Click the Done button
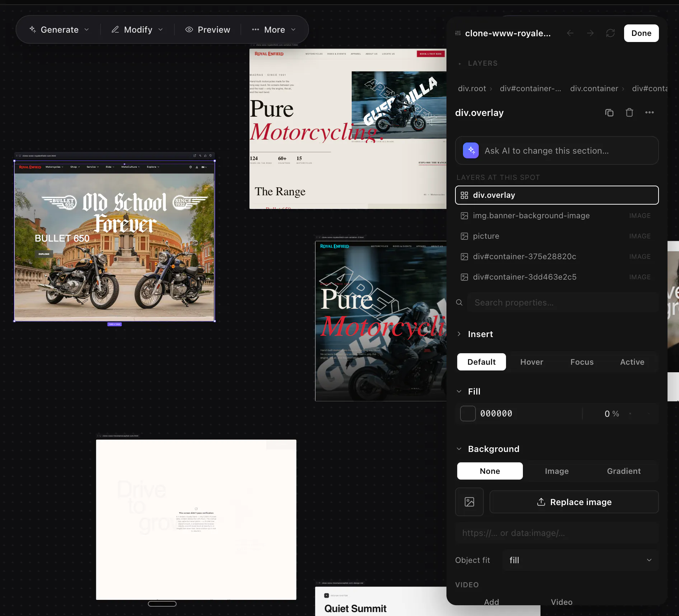The image size is (679, 616). [641, 33]
